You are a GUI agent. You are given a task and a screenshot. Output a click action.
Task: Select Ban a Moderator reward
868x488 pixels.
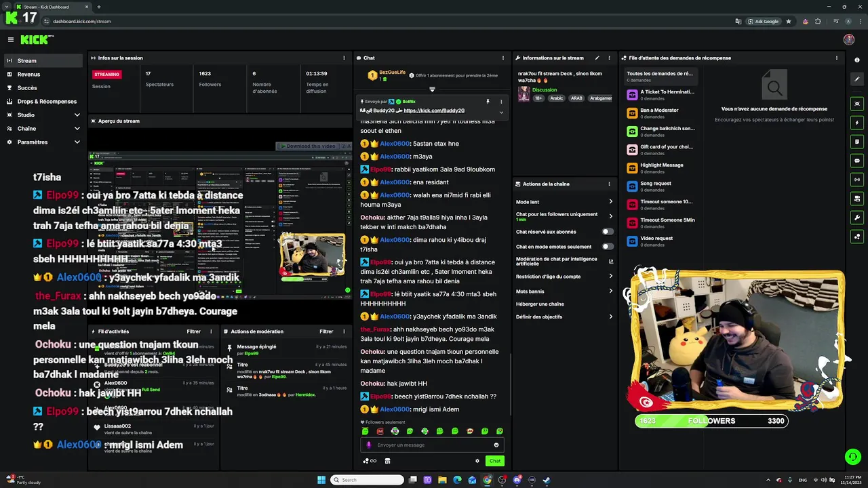(660, 113)
